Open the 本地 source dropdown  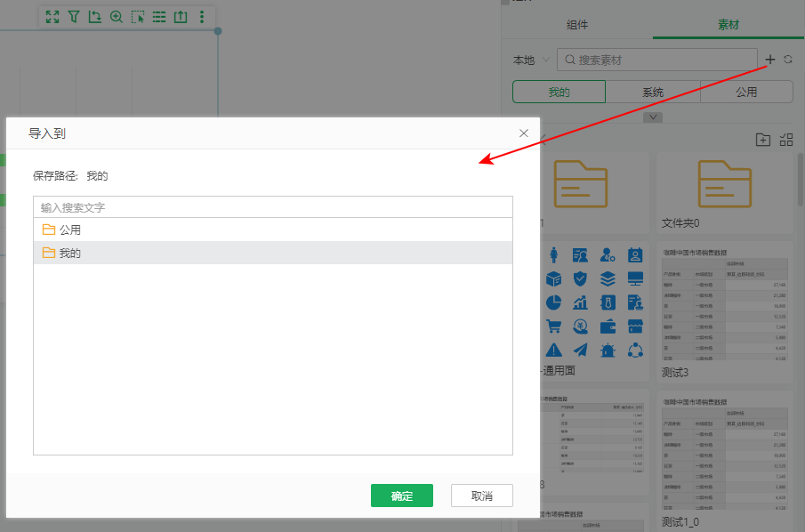click(530, 60)
